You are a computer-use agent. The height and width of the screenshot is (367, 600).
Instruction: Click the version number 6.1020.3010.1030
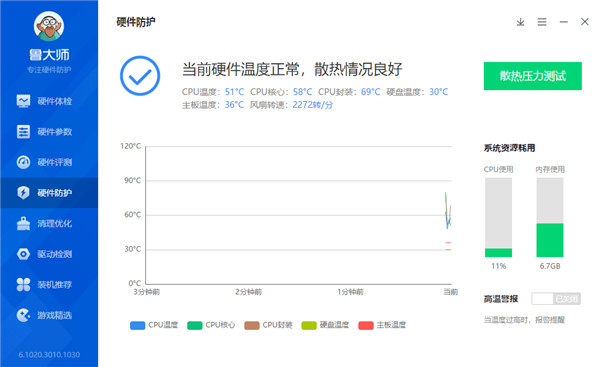[x=49, y=355]
